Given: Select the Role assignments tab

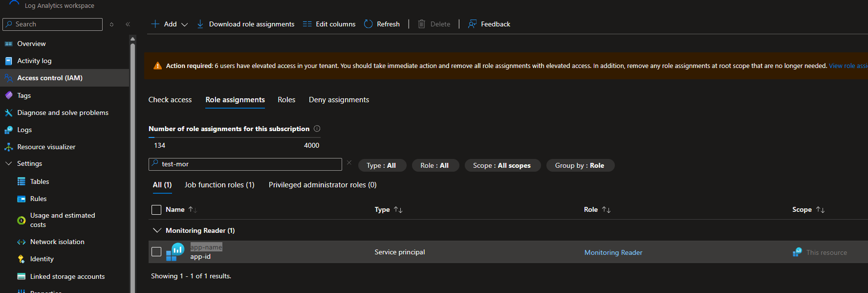Looking at the screenshot, I should [x=235, y=100].
